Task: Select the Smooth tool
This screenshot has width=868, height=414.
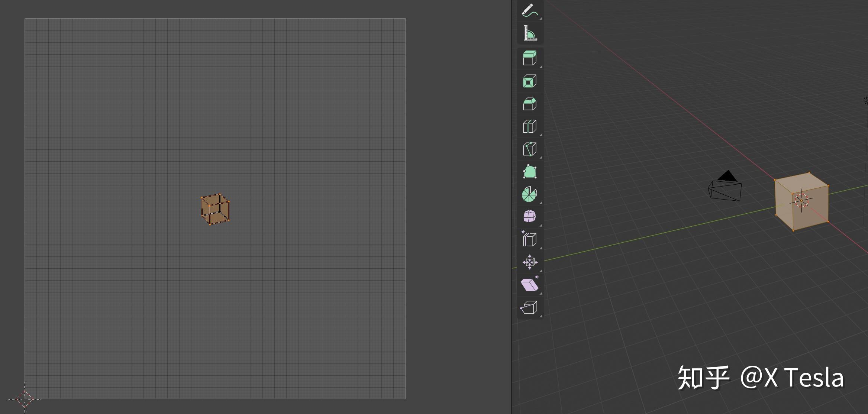Action: (530, 216)
